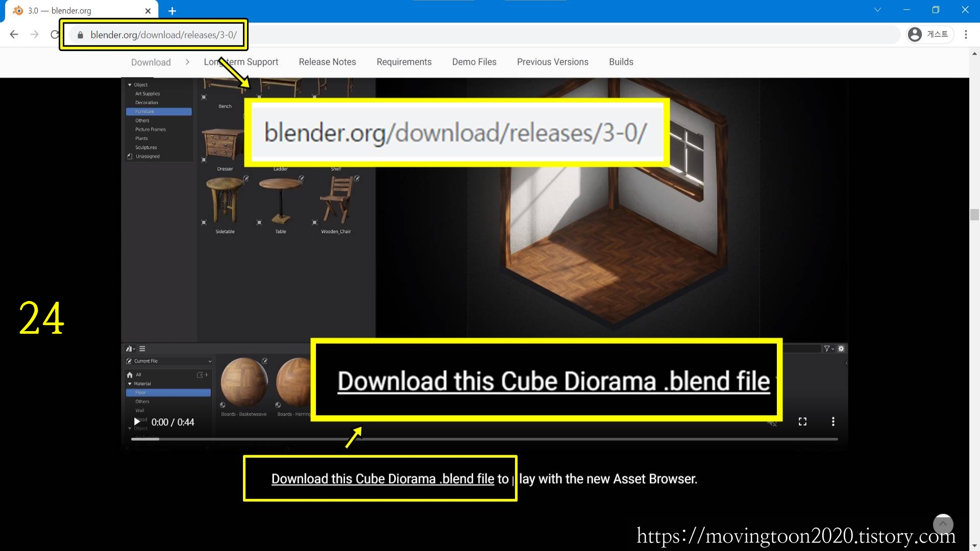Select the highlighted Furniture catalog
The width and height of the screenshot is (980, 551).
coord(159,112)
